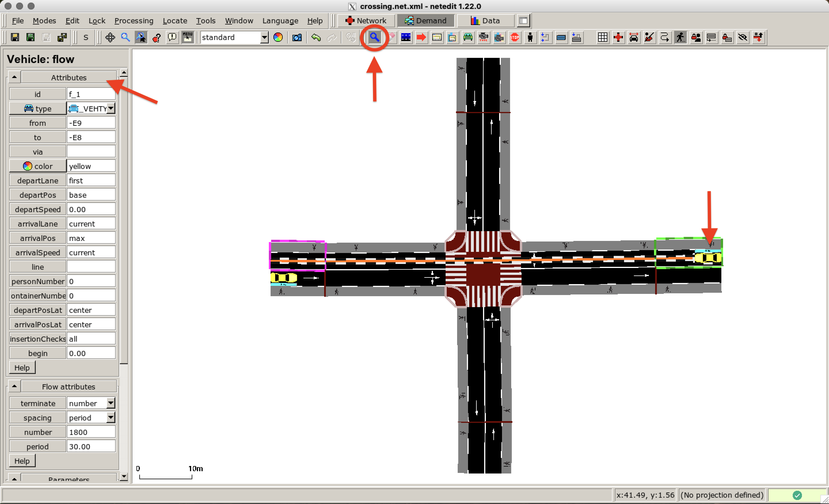829x504 pixels.
Task: Activate the Delete mode eraser tool
Action: pos(391,37)
